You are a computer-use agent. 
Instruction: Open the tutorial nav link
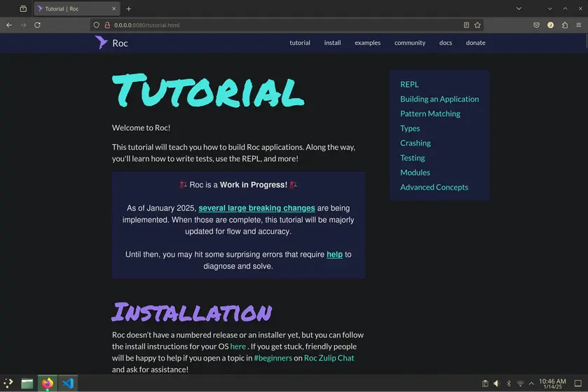click(x=300, y=43)
